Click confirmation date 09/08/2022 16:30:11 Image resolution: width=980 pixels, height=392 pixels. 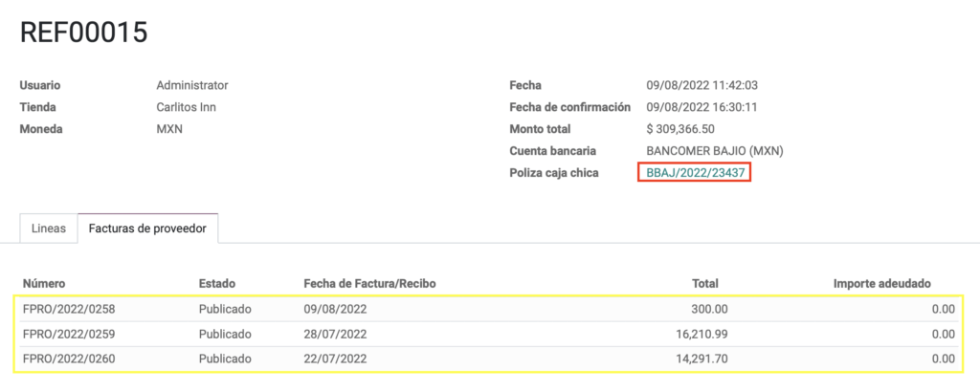click(702, 107)
